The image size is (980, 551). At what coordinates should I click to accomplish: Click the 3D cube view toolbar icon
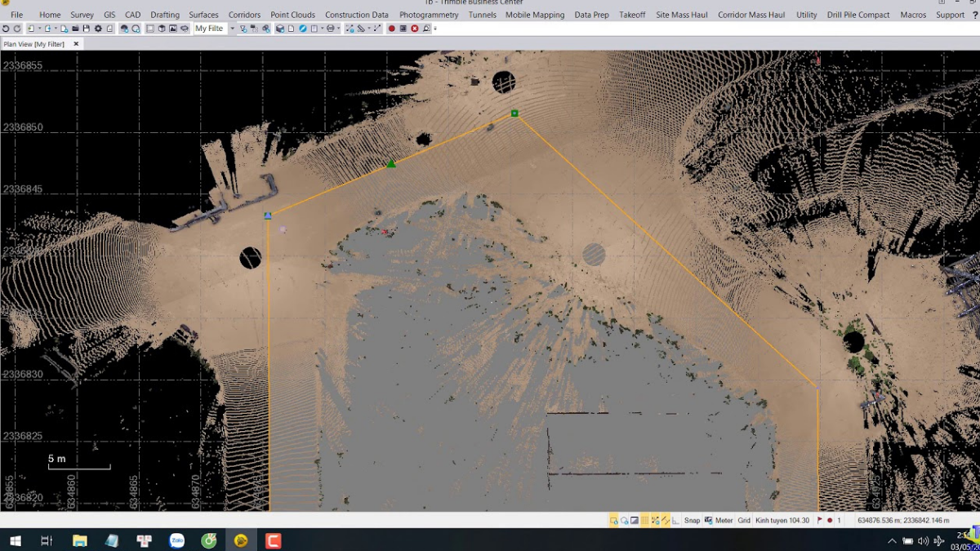[162, 29]
